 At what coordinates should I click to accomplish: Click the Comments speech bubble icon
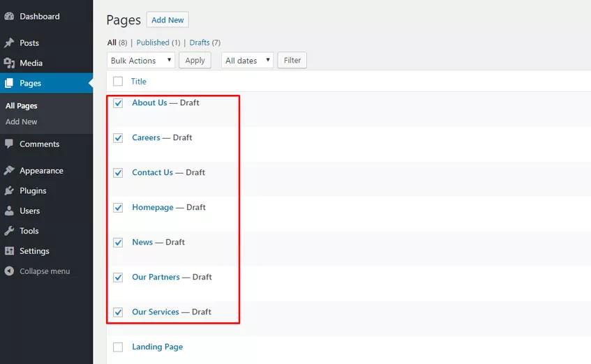coord(9,144)
